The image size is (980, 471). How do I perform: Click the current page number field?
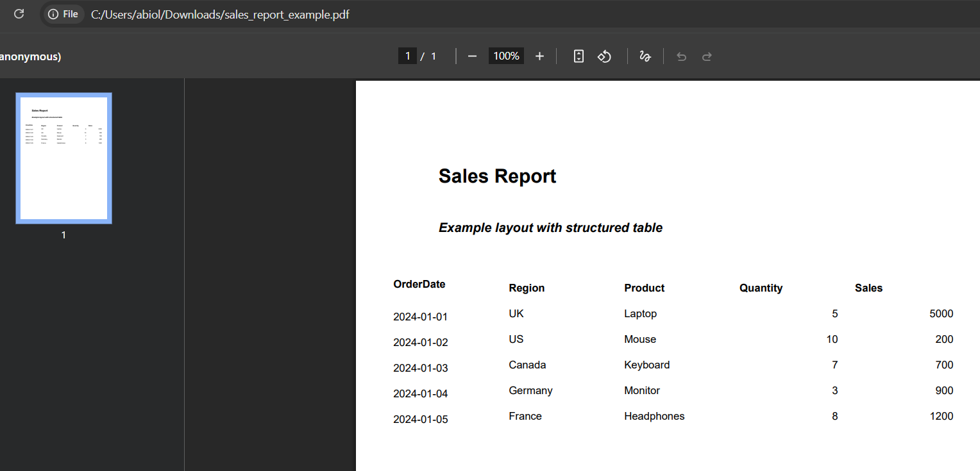pos(407,56)
